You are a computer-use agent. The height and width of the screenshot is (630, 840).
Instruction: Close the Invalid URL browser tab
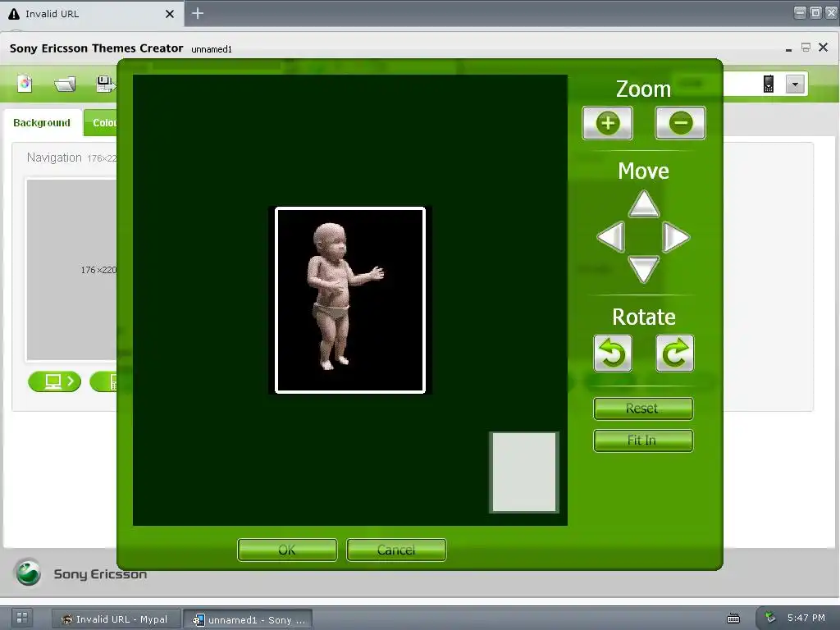tap(170, 14)
